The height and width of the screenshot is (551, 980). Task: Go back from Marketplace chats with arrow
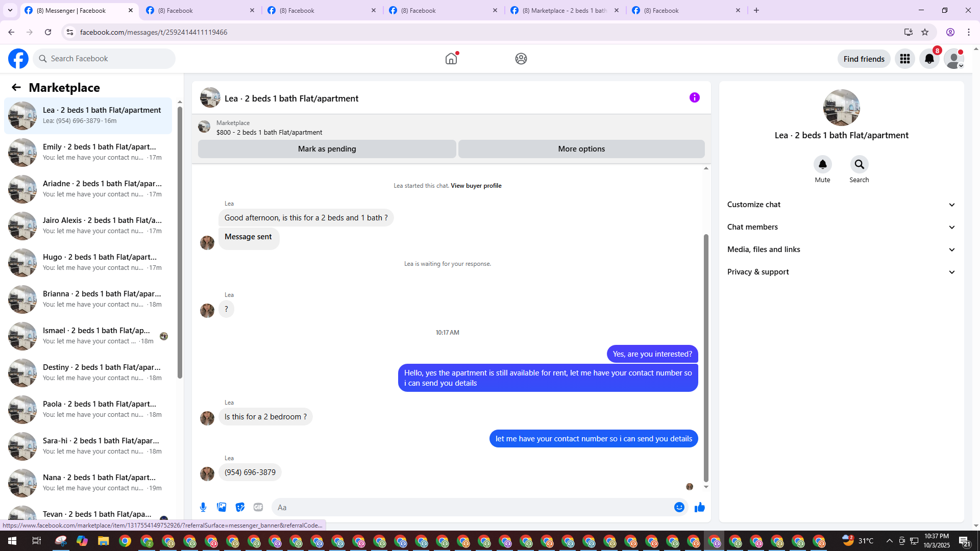click(x=16, y=87)
